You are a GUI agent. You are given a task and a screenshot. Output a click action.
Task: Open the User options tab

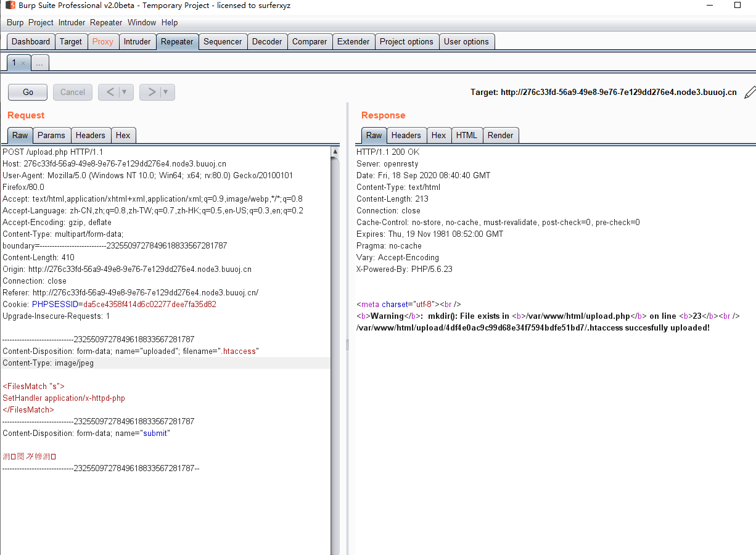tap(466, 42)
